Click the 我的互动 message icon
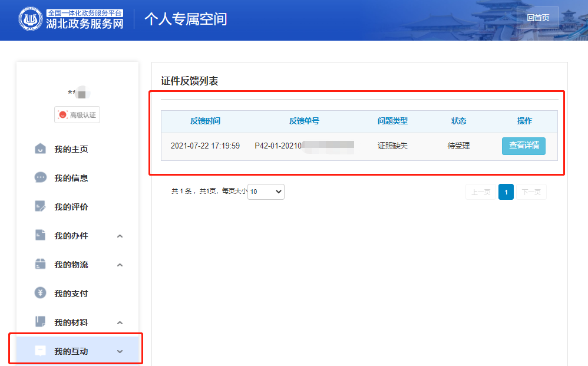 [41, 351]
